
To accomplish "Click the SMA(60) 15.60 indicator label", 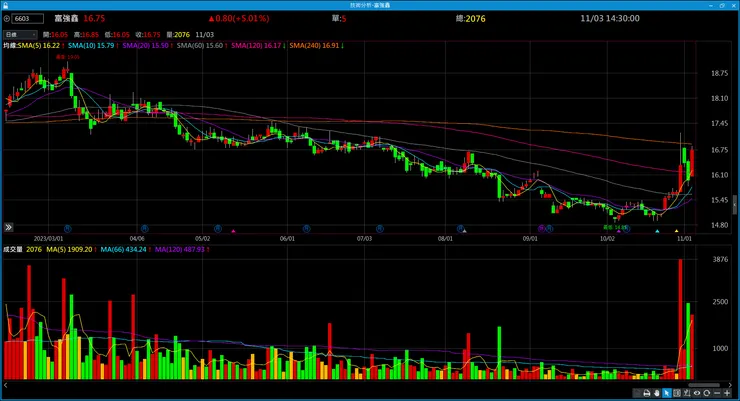I will (202, 46).
